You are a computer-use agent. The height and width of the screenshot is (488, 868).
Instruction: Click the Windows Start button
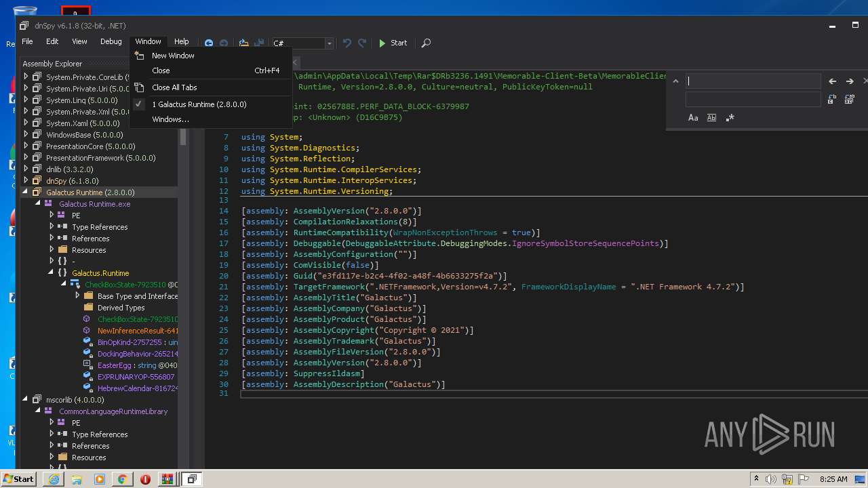(x=19, y=479)
